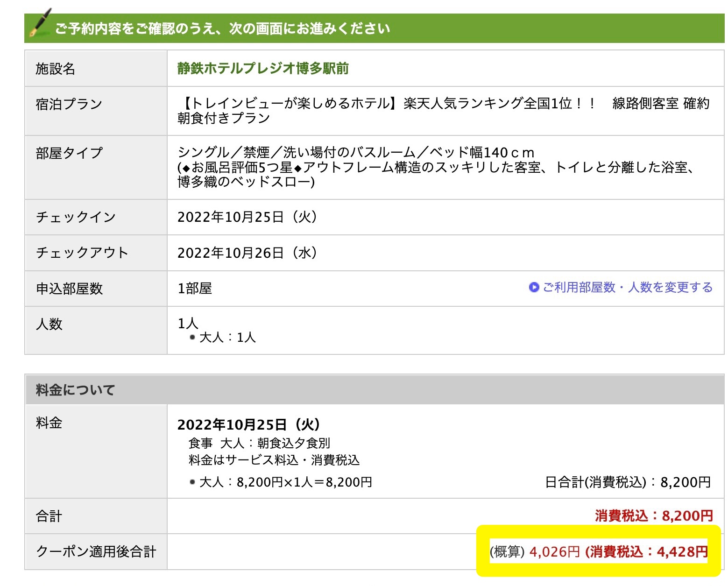This screenshot has height=586, width=728.
Task: Click the 料金について section header
Action: click(76, 390)
